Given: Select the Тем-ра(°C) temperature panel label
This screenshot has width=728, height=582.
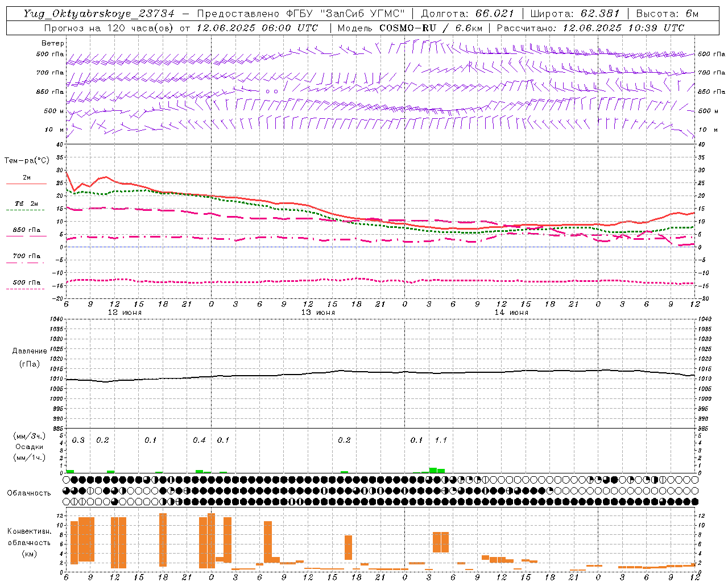Looking at the screenshot, I should tap(27, 161).
